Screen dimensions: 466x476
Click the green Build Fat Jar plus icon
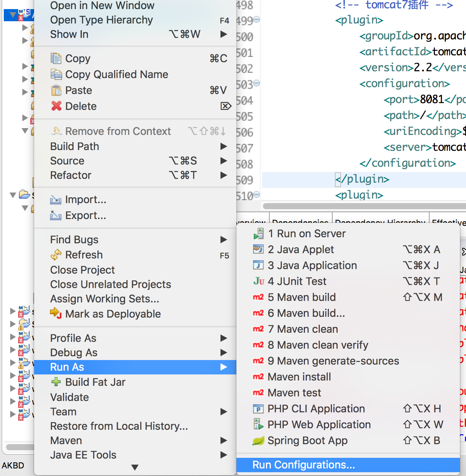click(x=56, y=382)
